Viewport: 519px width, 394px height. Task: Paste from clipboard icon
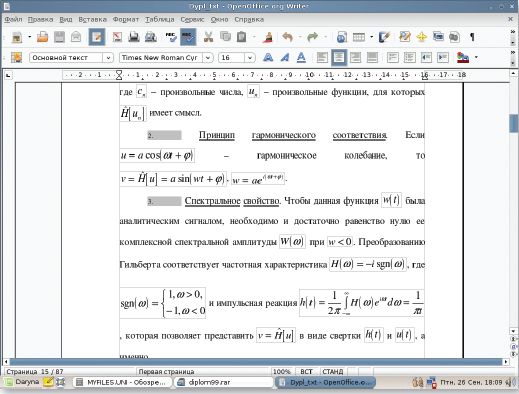pyautogui.click(x=242, y=37)
